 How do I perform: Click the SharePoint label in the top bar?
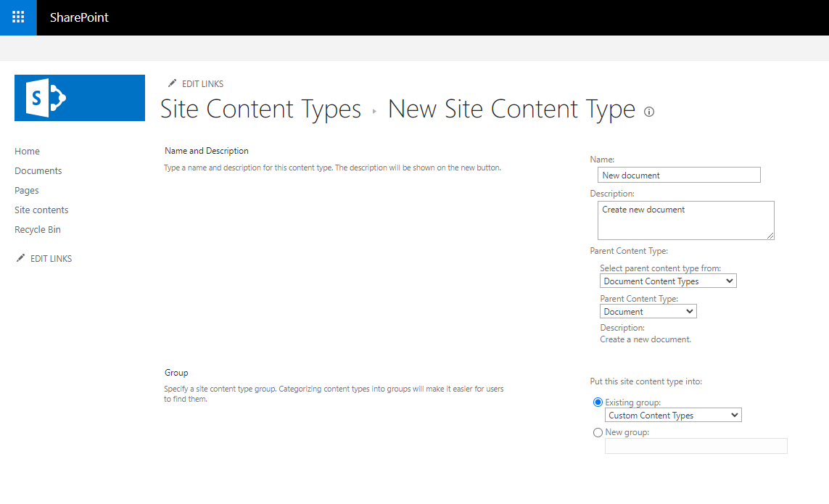point(79,17)
